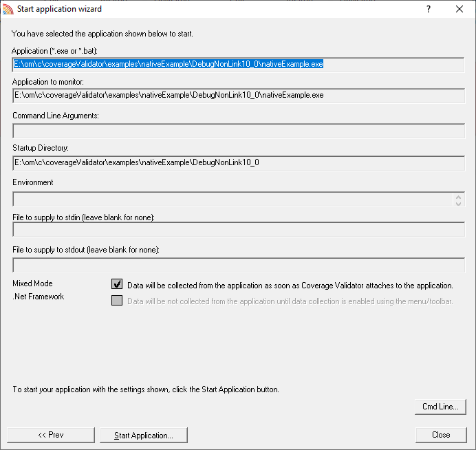Open the question mark help button

[429, 9]
